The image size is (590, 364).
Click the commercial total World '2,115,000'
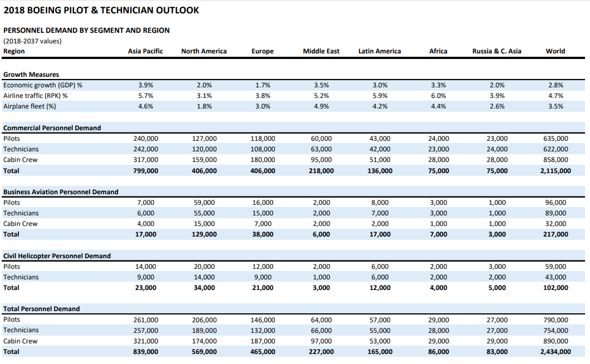555,171
